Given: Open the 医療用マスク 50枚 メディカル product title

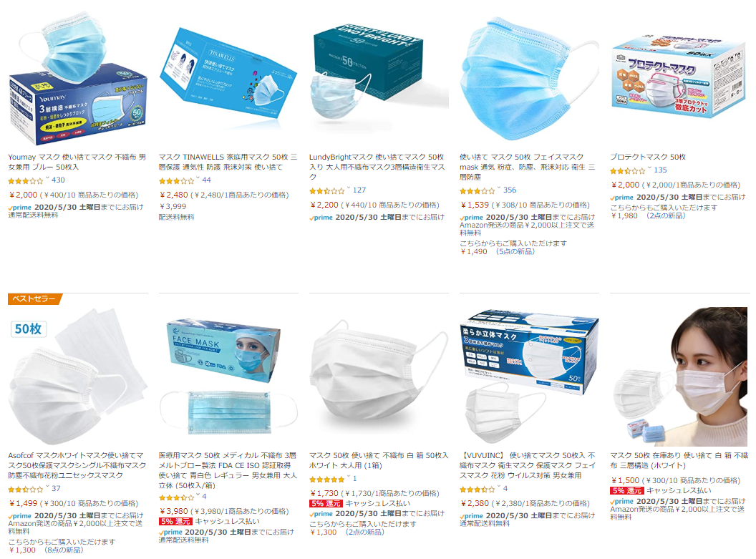Looking at the screenshot, I should tap(228, 470).
